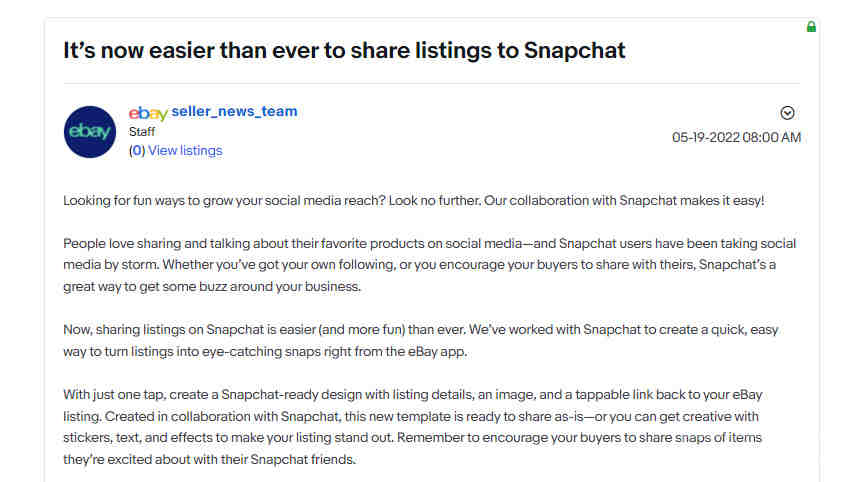Open the round eBay profile avatar
842x482 pixels.
[x=90, y=132]
